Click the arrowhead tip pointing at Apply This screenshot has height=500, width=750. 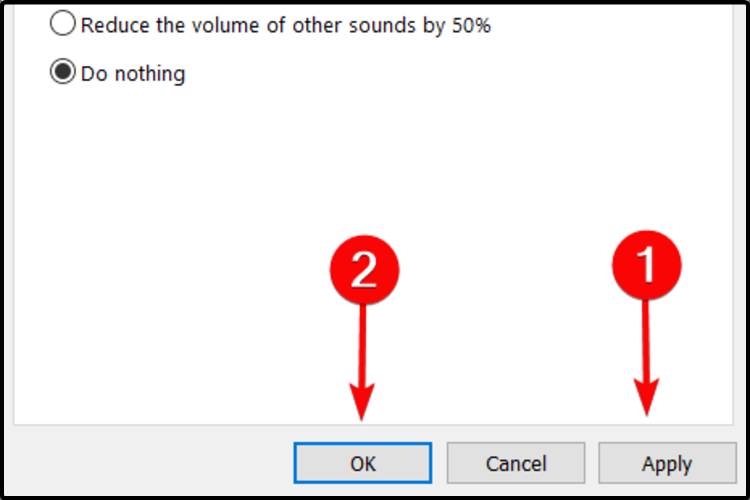[647, 412]
